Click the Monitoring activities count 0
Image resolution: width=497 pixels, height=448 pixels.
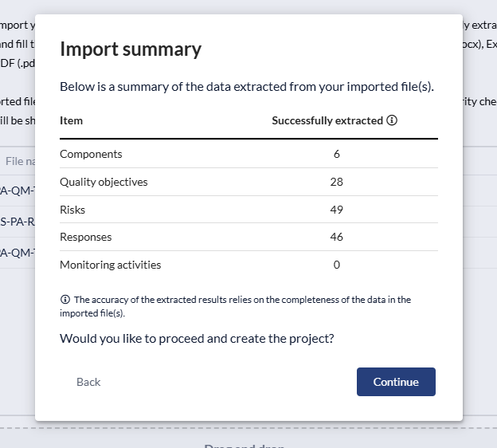pos(337,265)
